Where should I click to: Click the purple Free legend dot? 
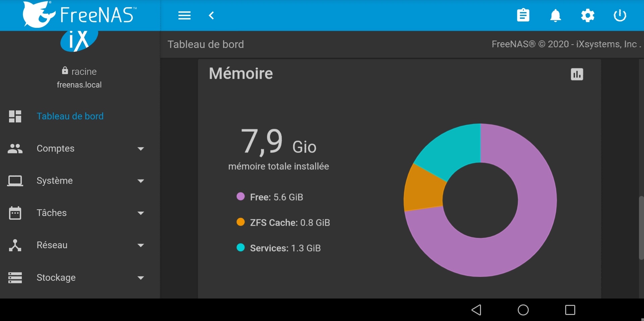pyautogui.click(x=240, y=197)
